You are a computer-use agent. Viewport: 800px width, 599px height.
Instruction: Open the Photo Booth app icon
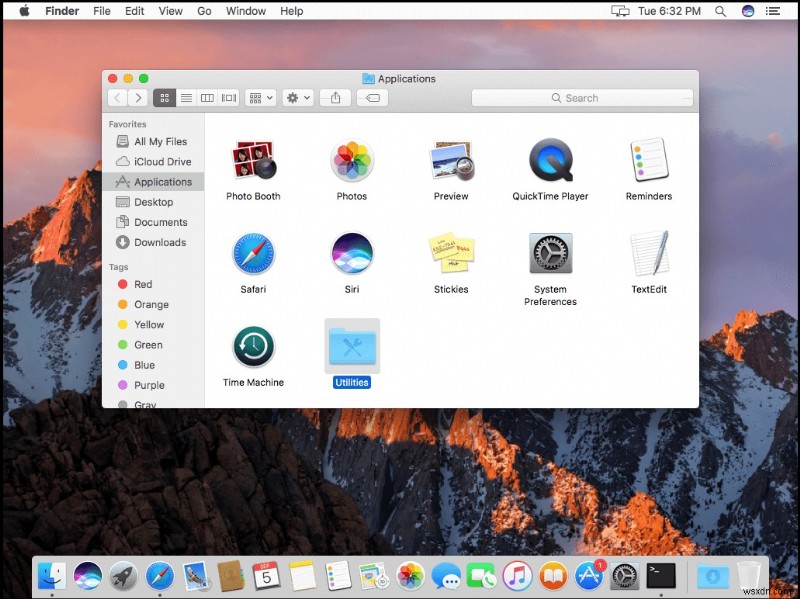pyautogui.click(x=253, y=160)
